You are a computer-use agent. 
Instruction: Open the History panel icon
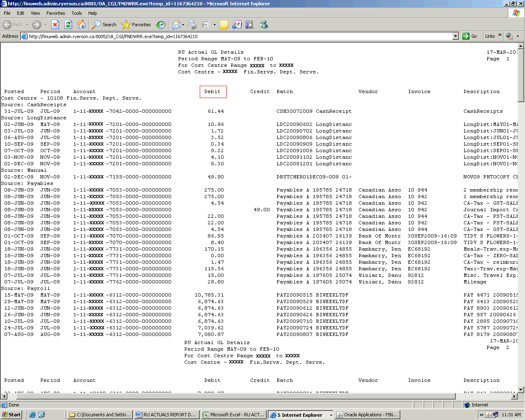(x=161, y=25)
